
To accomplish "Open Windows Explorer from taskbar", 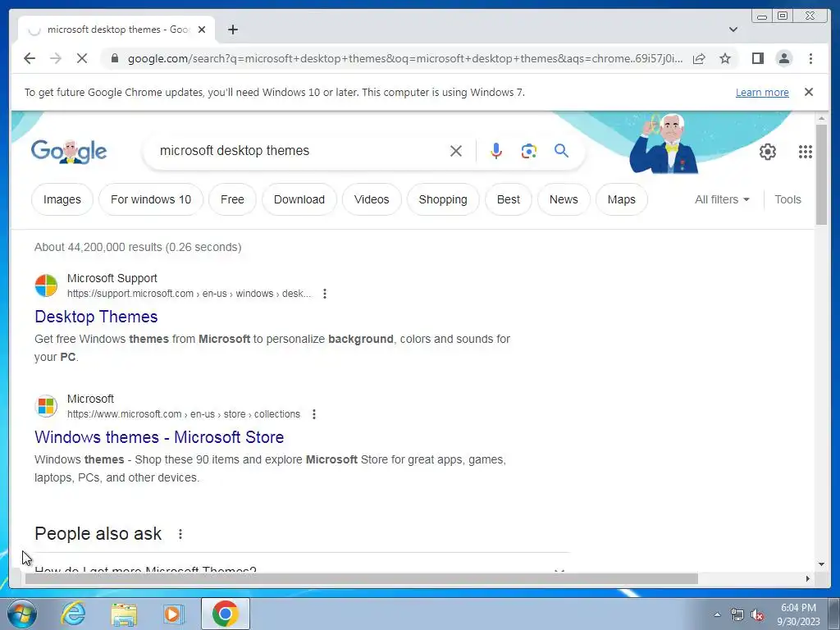I will (x=124, y=614).
